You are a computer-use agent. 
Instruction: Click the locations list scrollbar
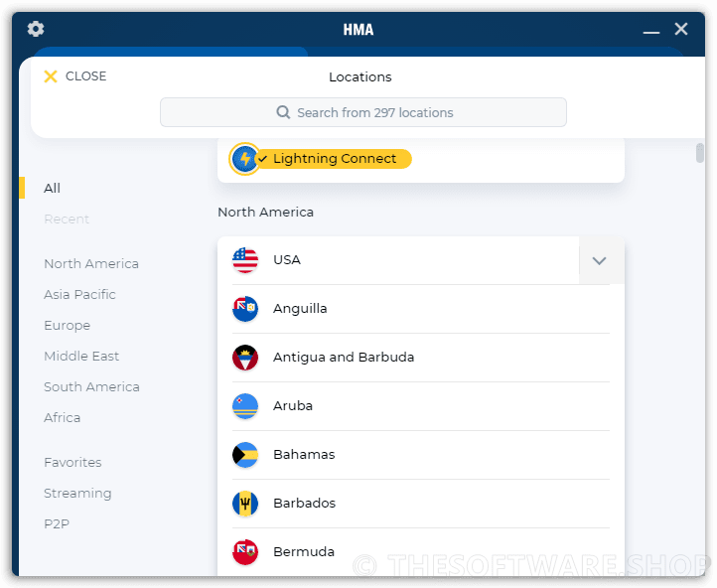point(700,153)
